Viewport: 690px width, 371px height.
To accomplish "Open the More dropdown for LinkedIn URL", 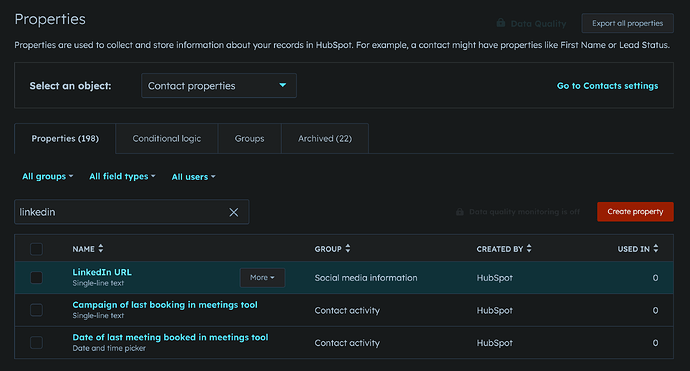I will (262, 278).
